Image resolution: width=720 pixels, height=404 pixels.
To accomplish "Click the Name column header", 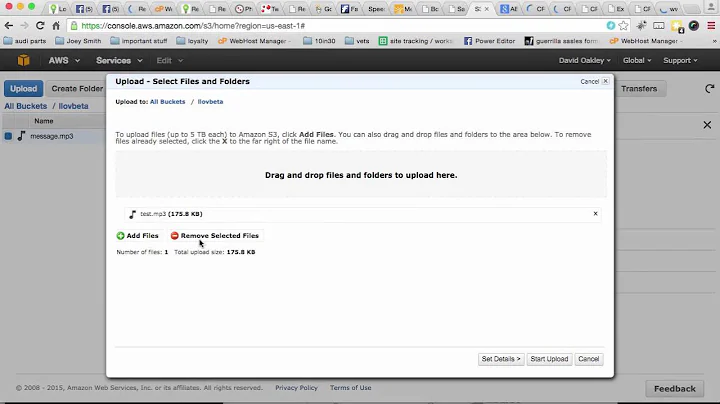I will point(44,121).
